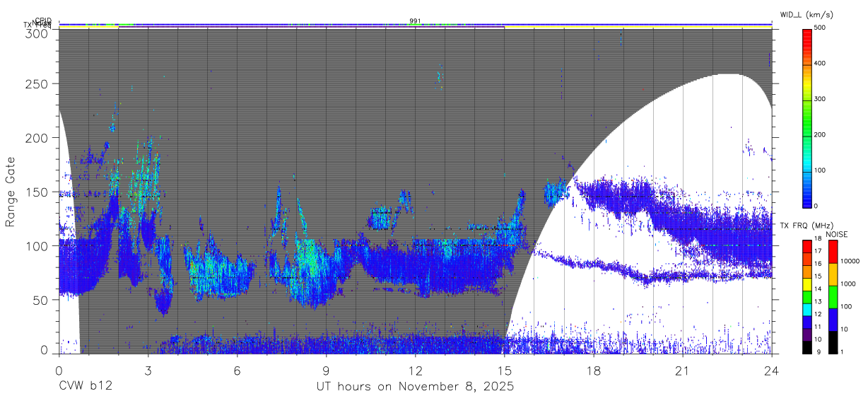Click the 250 tick on Range Gate axis
The width and height of the screenshot is (868, 401).
click(x=36, y=83)
